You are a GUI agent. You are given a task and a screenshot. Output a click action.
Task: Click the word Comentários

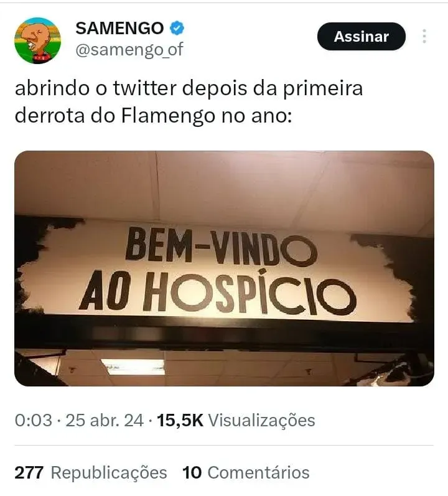[x=258, y=472]
